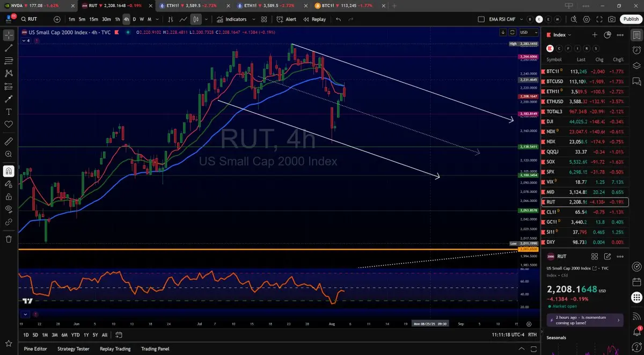Activate the zoom in tool
Image resolution: width=644 pixels, height=355 pixels.
pyautogui.click(x=9, y=154)
